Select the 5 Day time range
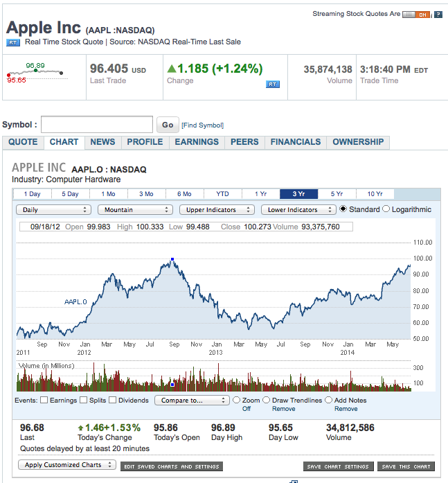The width and height of the screenshot is (448, 483). (x=70, y=194)
